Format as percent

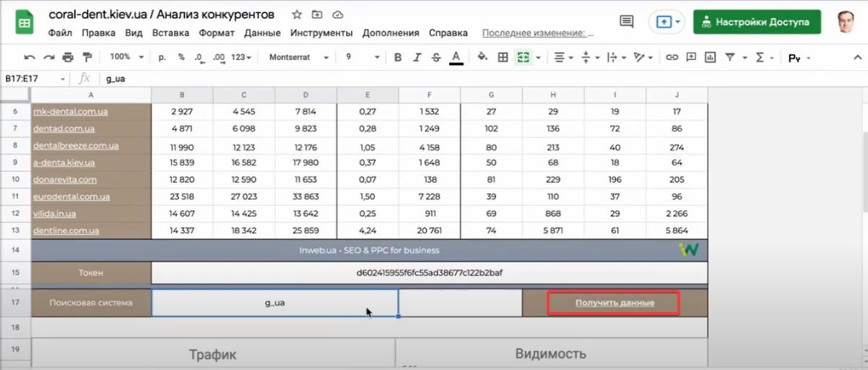(181, 57)
